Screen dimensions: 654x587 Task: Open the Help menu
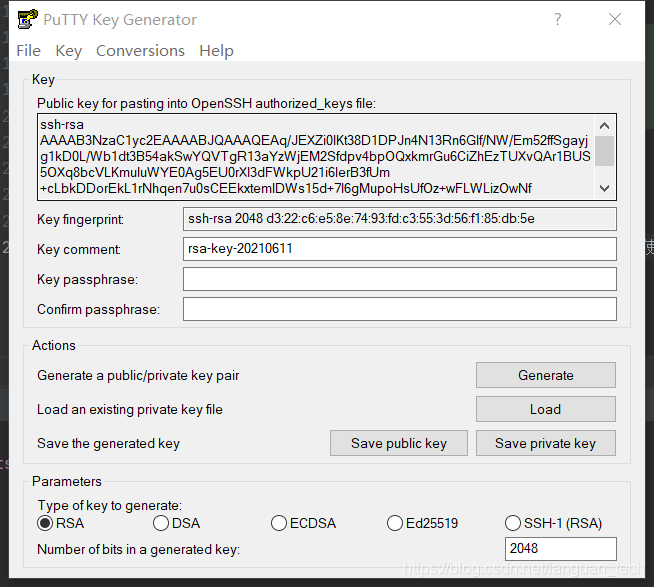tap(216, 51)
